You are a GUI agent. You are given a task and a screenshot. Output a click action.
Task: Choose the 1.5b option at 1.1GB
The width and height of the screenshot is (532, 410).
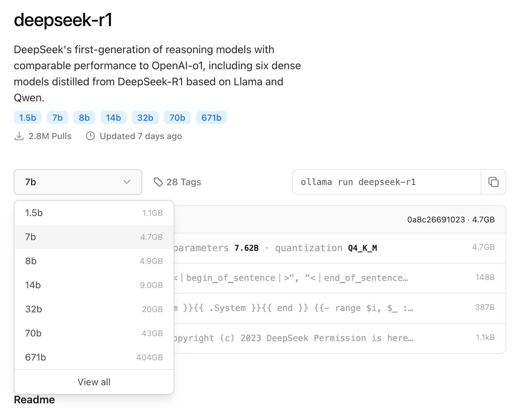point(94,213)
